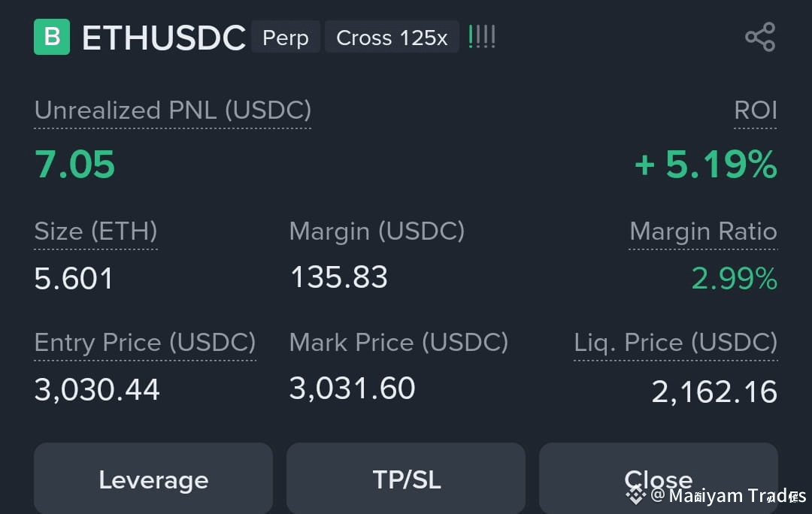812x514 pixels.
Task: Click the Margin (USDC) value 135.83
Action: coord(338,277)
